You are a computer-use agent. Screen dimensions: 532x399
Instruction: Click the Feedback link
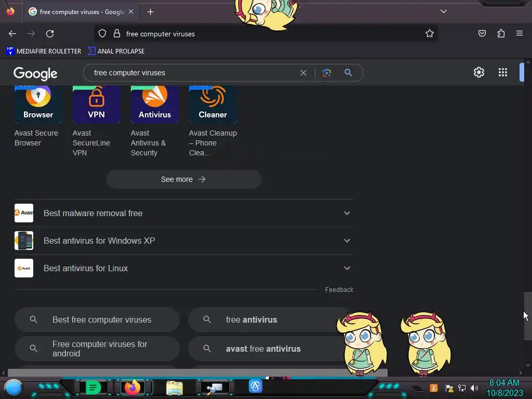(339, 290)
